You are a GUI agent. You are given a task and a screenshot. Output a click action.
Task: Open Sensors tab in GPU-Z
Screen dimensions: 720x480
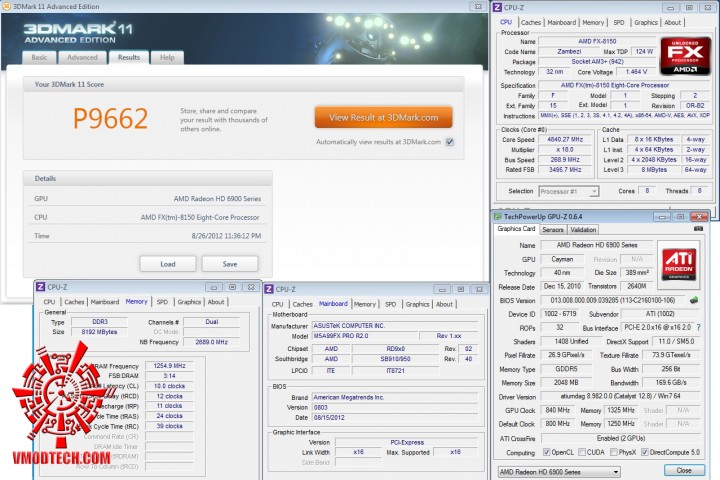click(x=552, y=230)
